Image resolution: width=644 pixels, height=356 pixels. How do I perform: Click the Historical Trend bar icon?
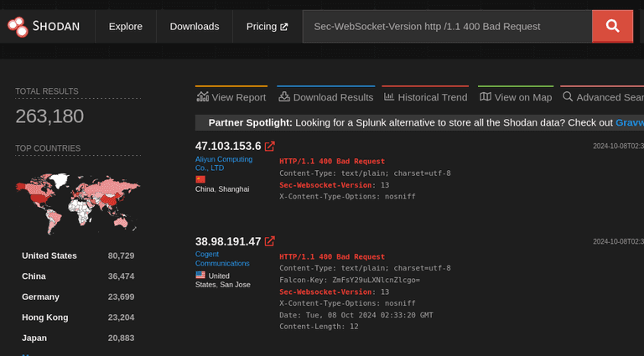click(389, 97)
